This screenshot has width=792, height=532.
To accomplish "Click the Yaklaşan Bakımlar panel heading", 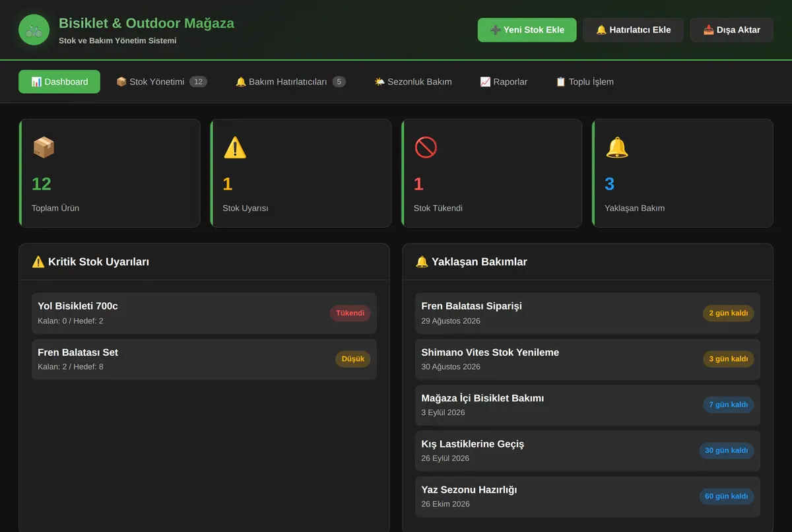I will (471, 262).
